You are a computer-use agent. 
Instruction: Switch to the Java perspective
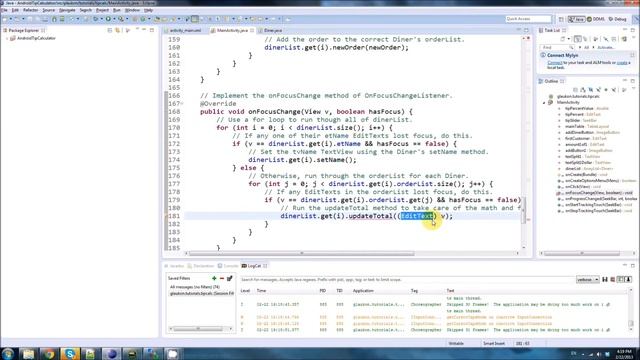pyautogui.click(x=576, y=19)
